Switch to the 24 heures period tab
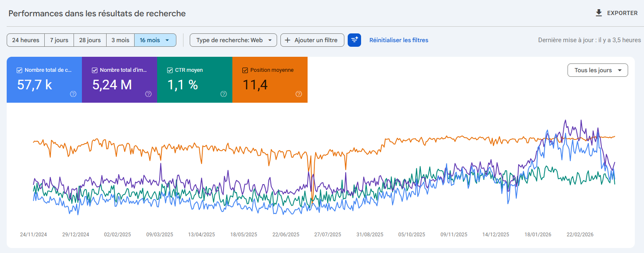The height and width of the screenshot is (253, 644). [x=25, y=40]
